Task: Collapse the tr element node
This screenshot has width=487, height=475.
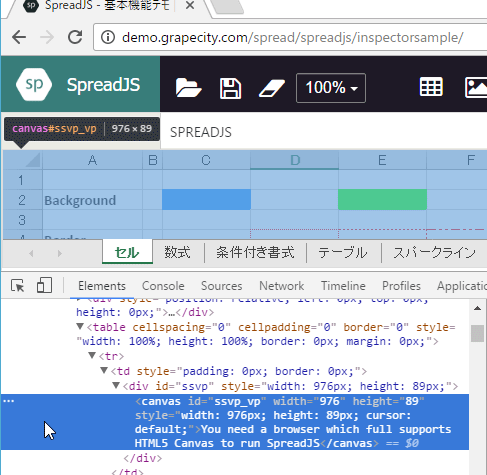Action: [x=92, y=355]
